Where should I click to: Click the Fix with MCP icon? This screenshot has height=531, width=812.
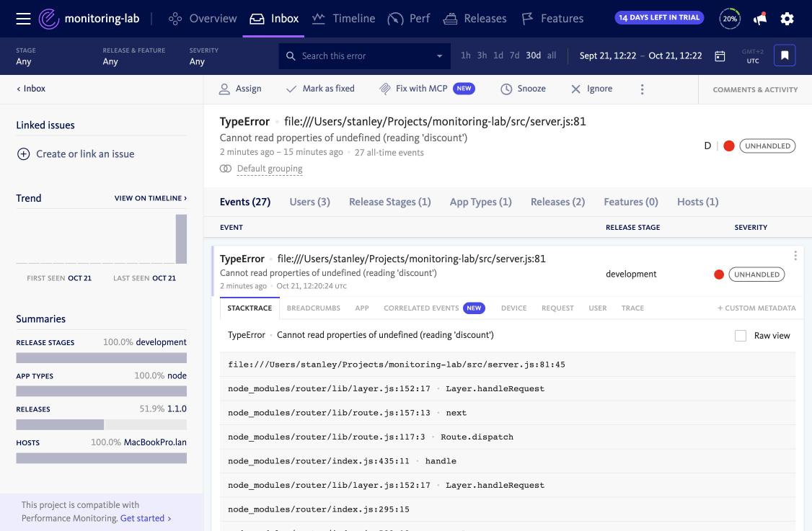pyautogui.click(x=385, y=89)
